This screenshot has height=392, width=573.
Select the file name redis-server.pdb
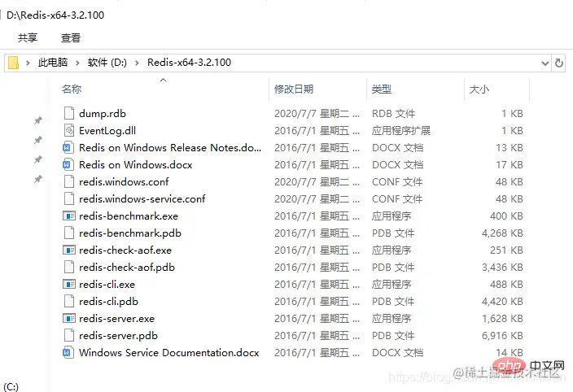coord(118,336)
